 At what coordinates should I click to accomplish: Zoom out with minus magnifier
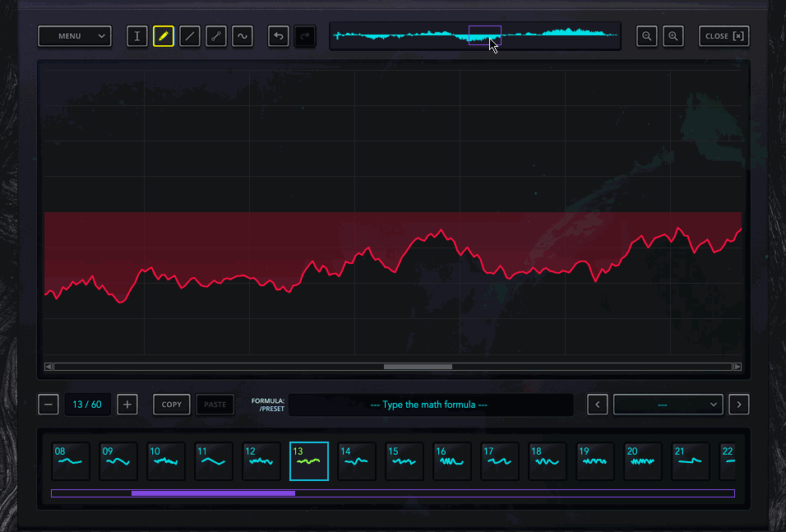click(647, 36)
